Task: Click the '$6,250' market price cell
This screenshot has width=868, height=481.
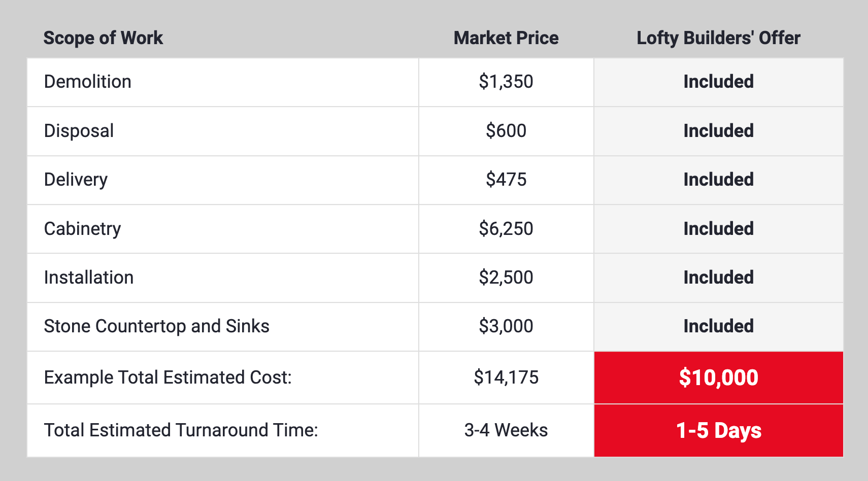Action: click(x=506, y=229)
